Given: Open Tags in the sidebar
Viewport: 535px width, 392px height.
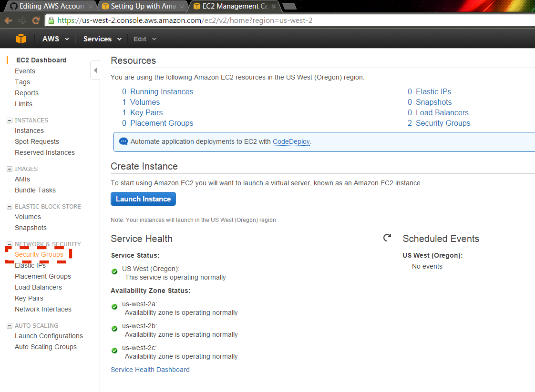Looking at the screenshot, I should (22, 82).
